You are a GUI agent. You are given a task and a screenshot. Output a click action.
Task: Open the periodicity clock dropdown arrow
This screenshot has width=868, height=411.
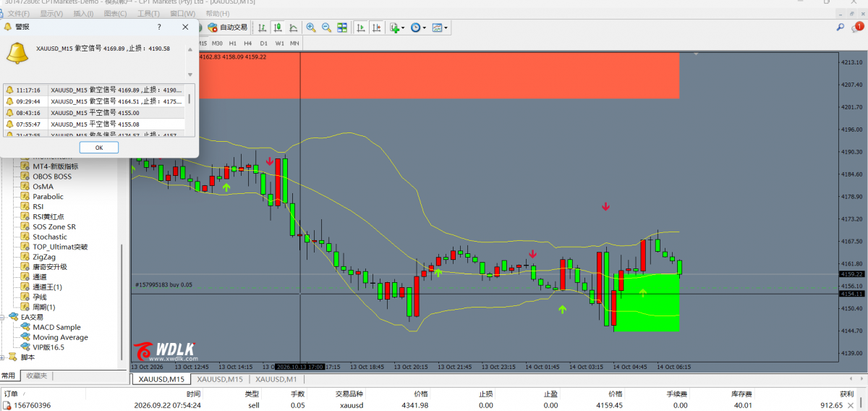[424, 28]
